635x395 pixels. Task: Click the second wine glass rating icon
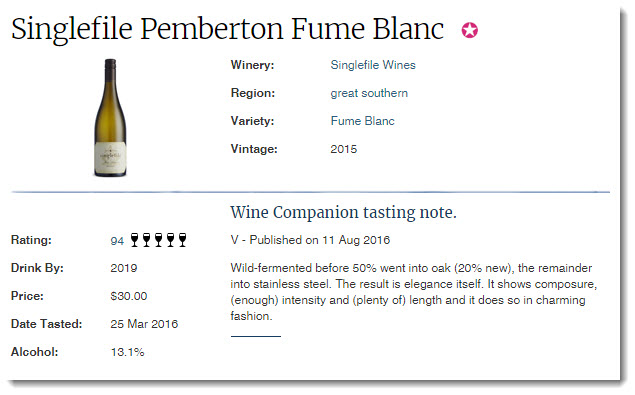point(147,240)
